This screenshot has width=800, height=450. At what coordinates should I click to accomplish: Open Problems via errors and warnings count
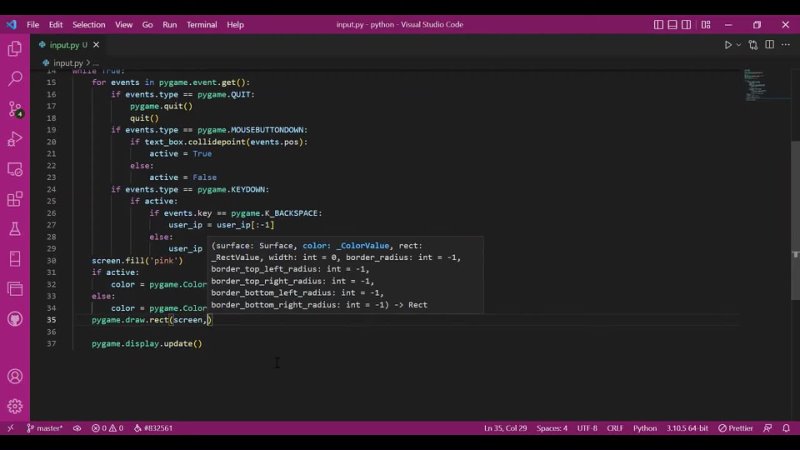(x=107, y=428)
